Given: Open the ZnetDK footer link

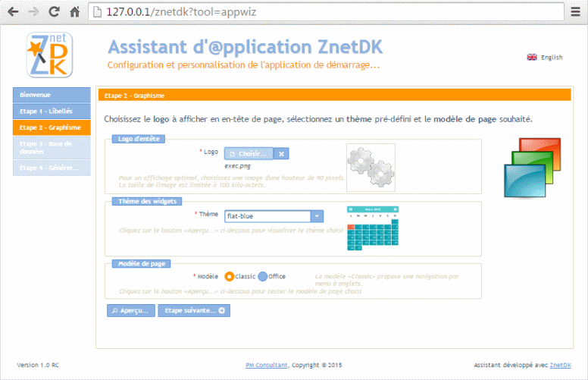Looking at the screenshot, I should tap(560, 365).
